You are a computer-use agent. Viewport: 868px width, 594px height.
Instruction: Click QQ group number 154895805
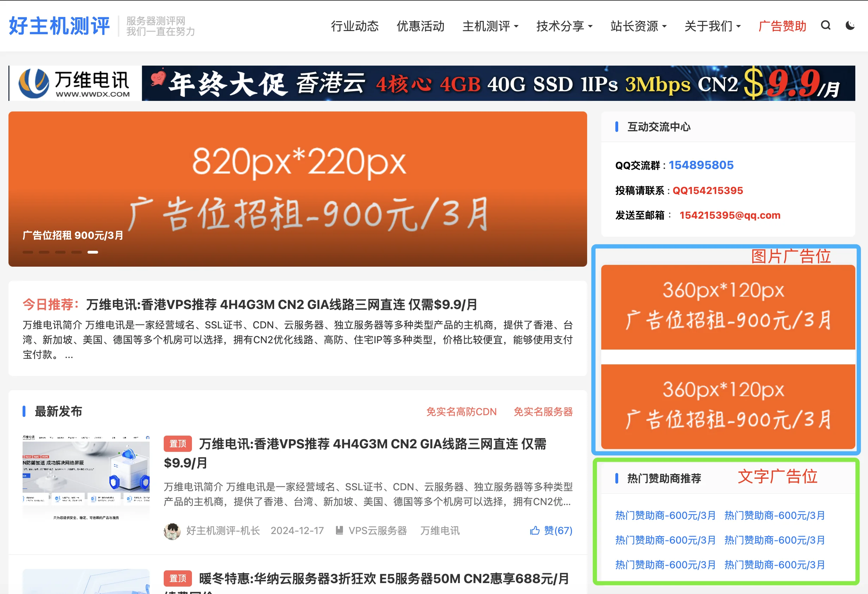coord(701,165)
